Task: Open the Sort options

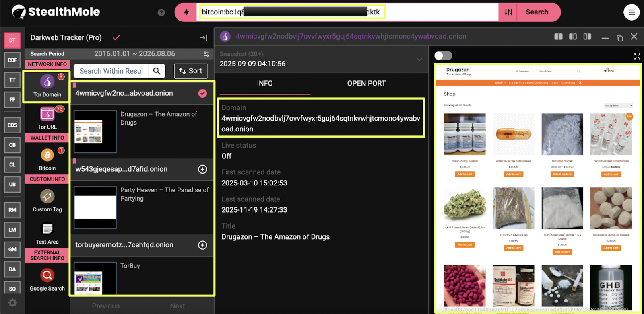Action: 191,71
